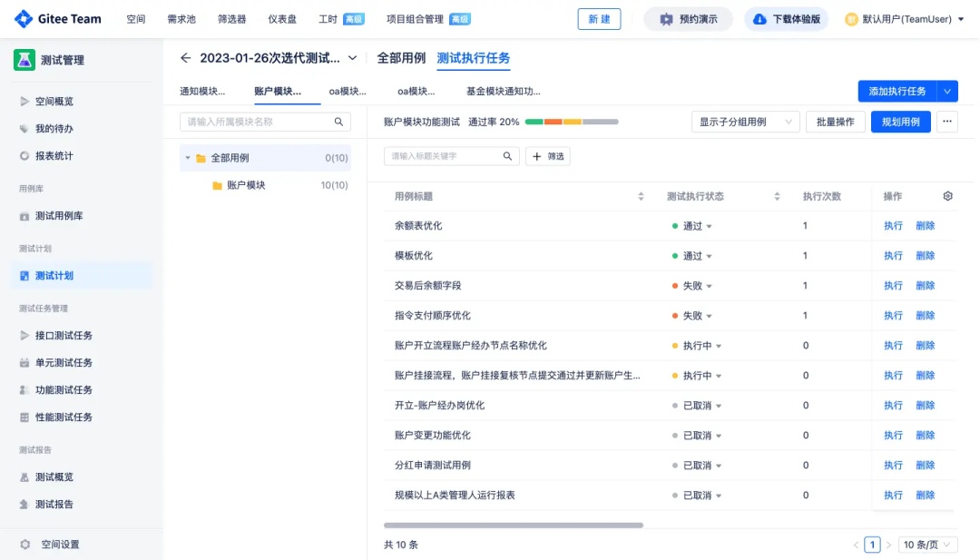Click the 测试管理 flask icon

pos(24,60)
